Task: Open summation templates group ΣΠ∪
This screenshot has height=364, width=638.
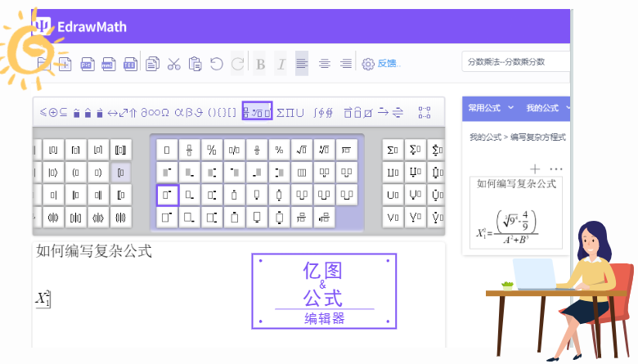Action: 290,113
